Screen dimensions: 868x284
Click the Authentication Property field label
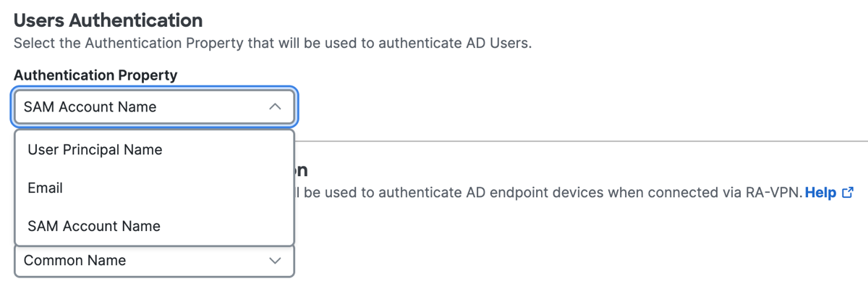click(x=95, y=75)
